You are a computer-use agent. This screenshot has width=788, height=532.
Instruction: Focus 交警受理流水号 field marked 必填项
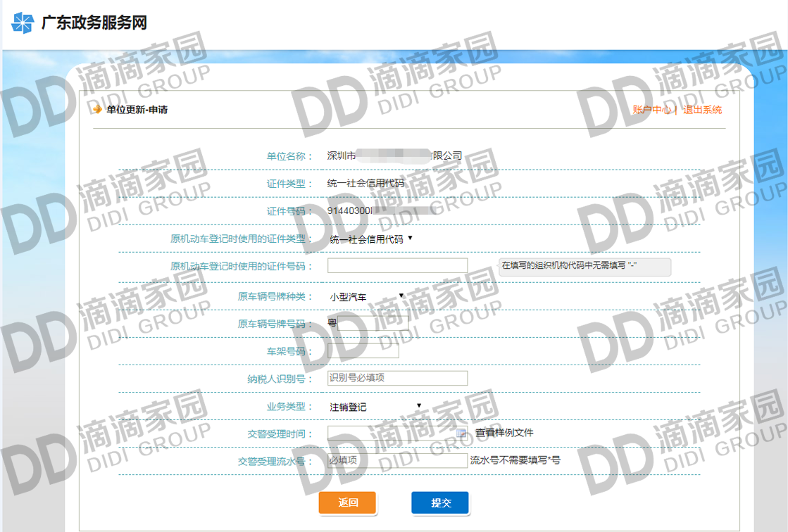[x=397, y=460]
